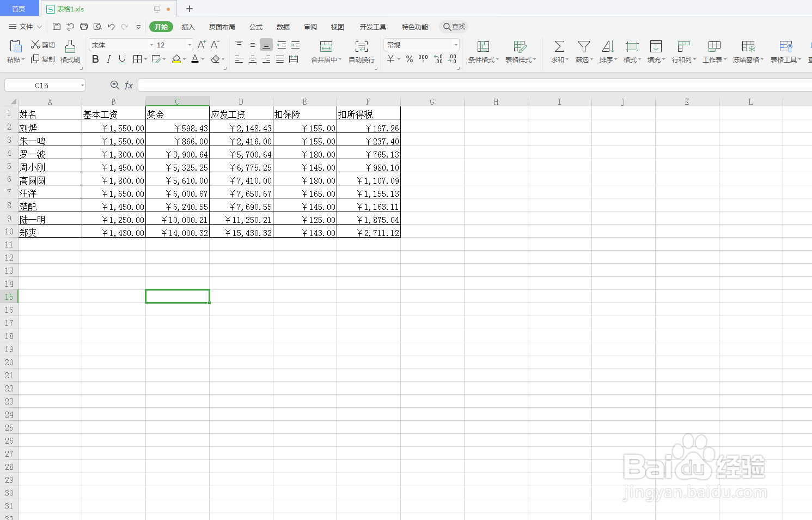Justify text alignment icon

pyautogui.click(x=280, y=59)
